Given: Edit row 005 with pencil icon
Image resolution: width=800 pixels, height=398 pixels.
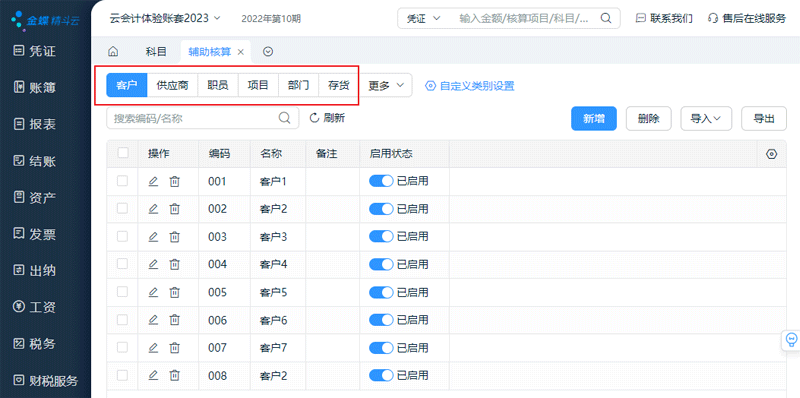Looking at the screenshot, I should (x=153, y=292).
